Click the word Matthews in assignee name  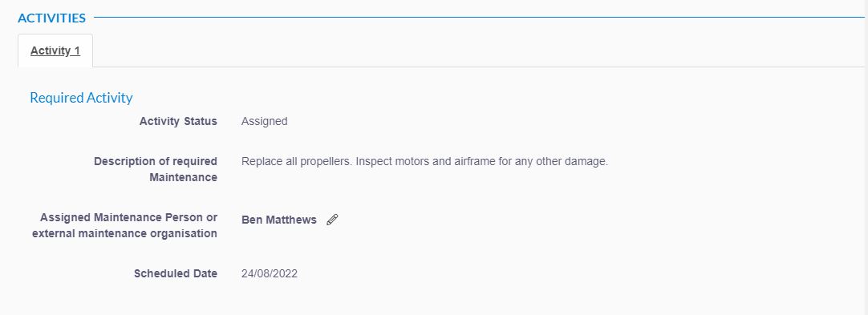291,220
